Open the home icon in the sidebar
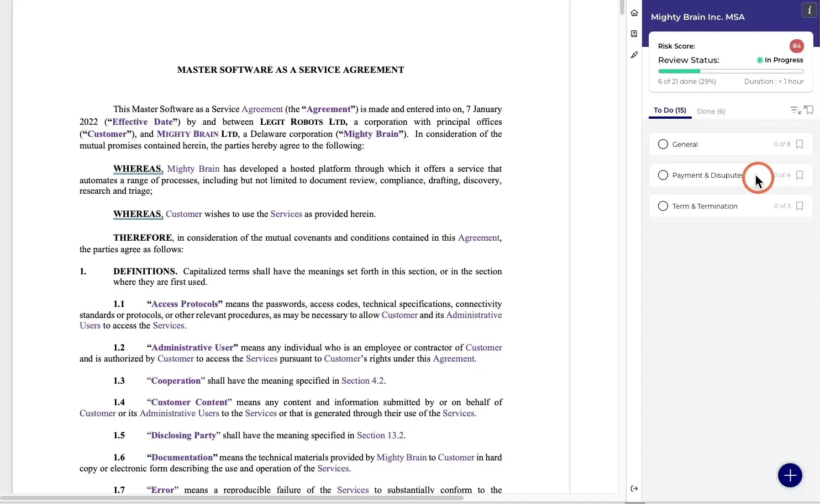This screenshot has height=504, width=820. (634, 13)
